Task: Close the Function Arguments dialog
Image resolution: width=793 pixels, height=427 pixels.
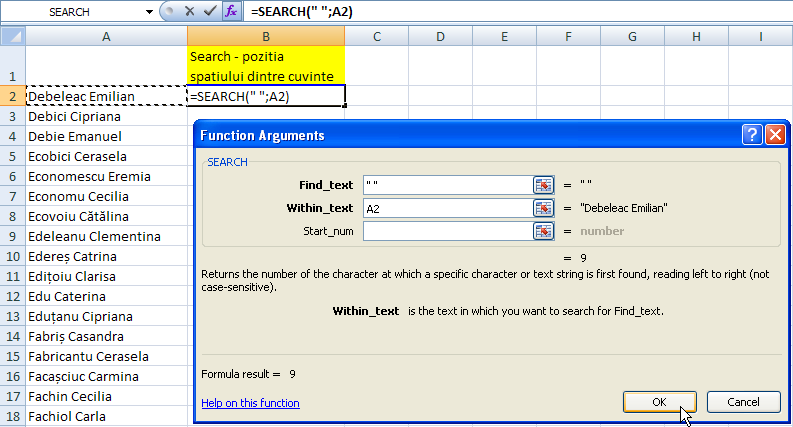Action: (775, 135)
